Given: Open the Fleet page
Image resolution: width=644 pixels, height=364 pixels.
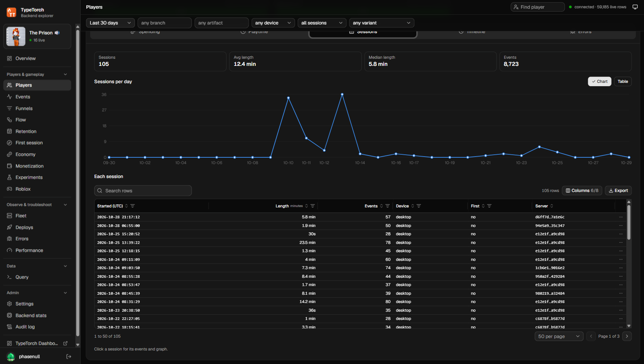Looking at the screenshot, I should 37,216.
